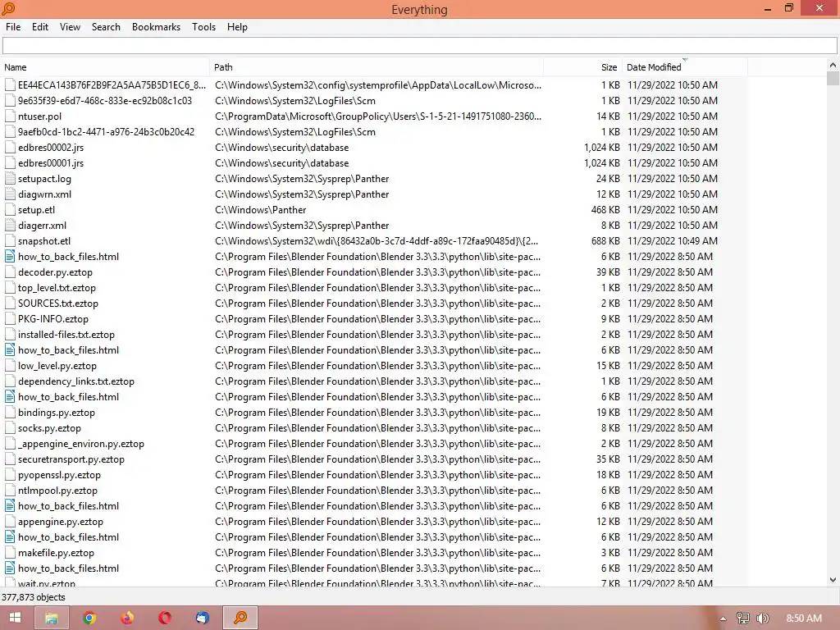
Task: Launch Firefox from the taskbar
Action: click(x=127, y=618)
